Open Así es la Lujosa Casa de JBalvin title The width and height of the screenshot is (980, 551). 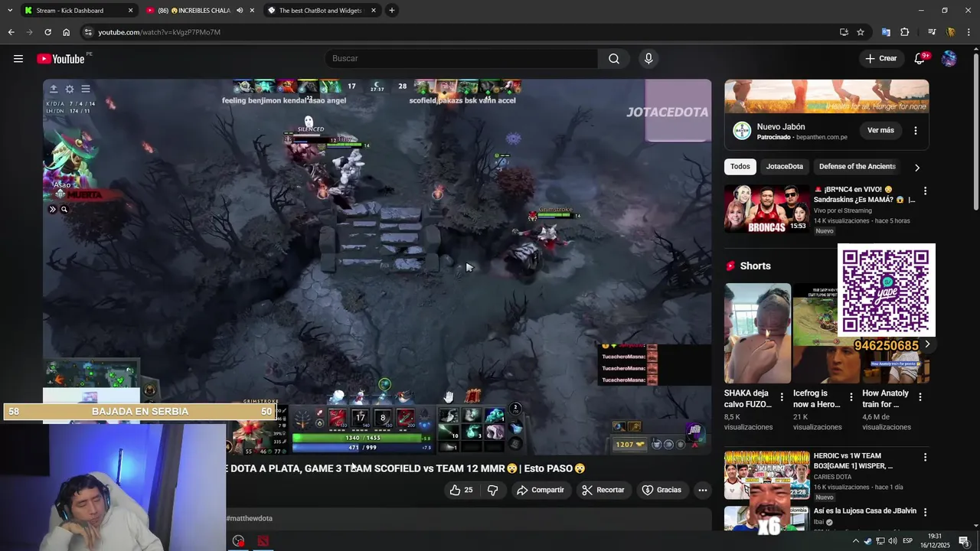pos(865,511)
